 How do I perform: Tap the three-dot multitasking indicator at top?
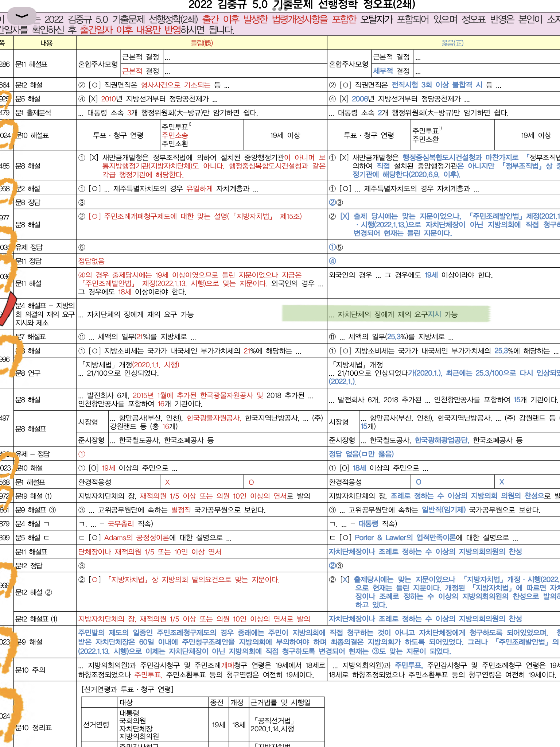tap(280, 9)
